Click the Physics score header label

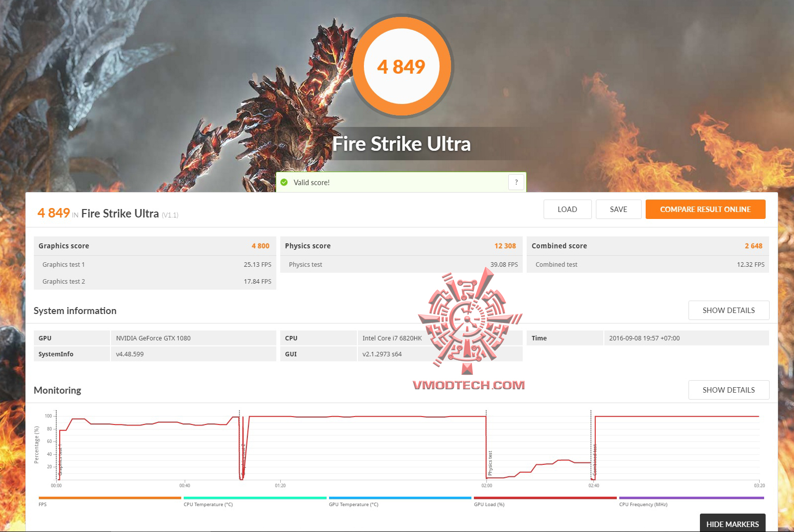click(x=308, y=246)
